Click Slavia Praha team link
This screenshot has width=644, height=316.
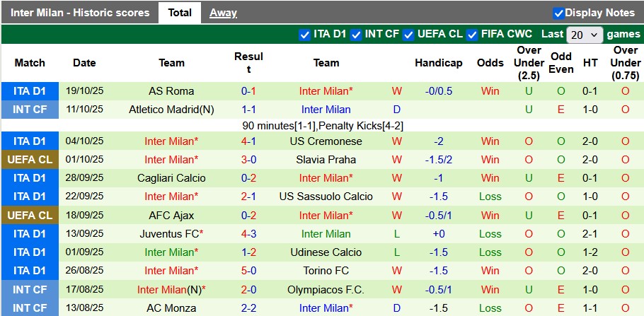[326, 160]
